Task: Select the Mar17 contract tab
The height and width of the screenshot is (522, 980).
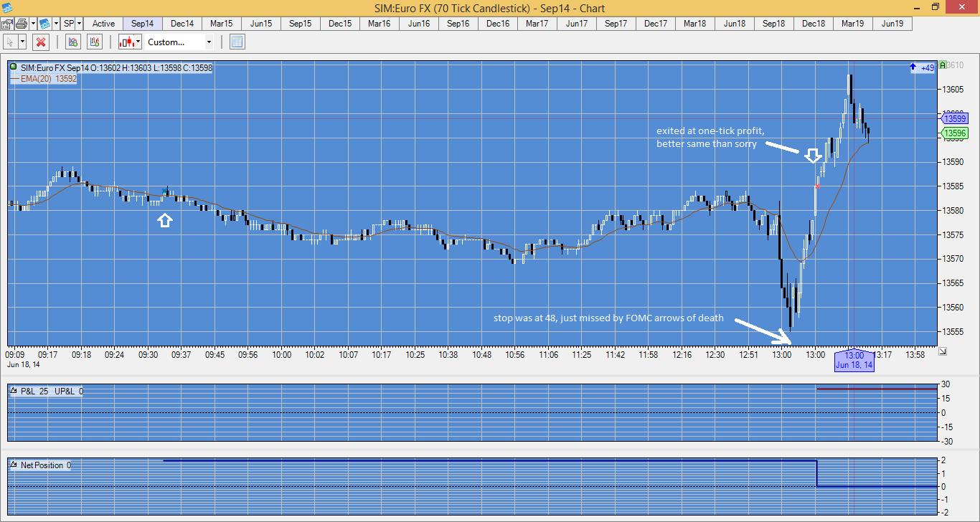Action: coord(537,24)
